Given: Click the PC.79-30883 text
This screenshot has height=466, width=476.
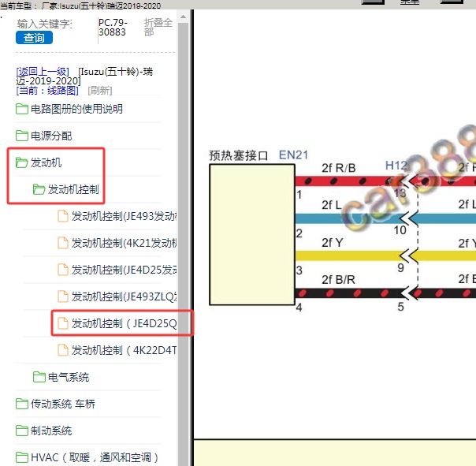Looking at the screenshot, I should [x=113, y=27].
